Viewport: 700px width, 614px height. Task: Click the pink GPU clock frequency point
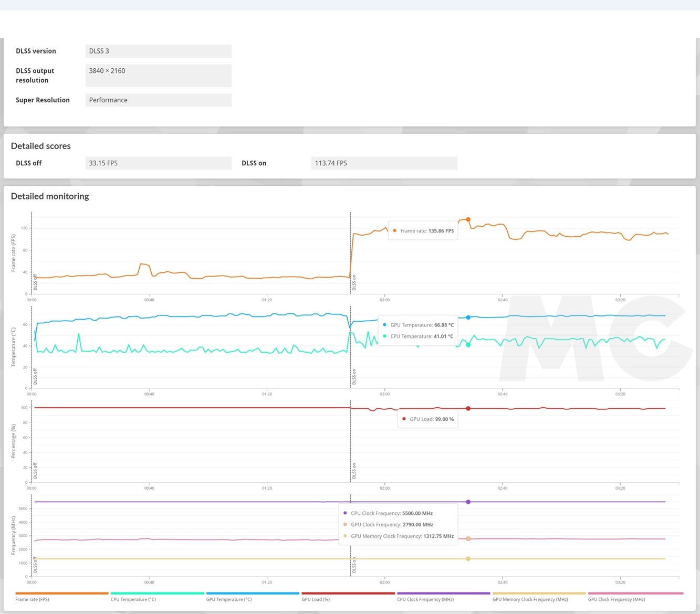point(468,539)
